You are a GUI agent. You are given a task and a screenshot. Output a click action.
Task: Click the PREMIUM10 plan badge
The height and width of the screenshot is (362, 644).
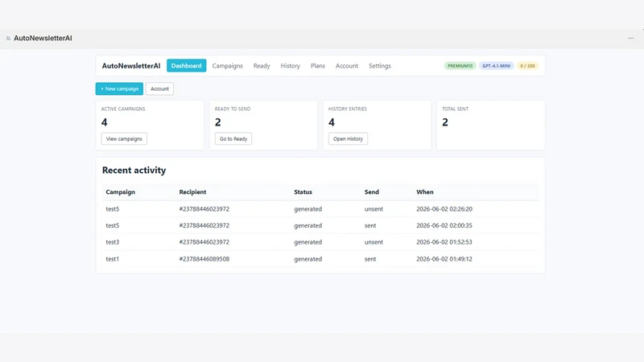click(x=460, y=66)
